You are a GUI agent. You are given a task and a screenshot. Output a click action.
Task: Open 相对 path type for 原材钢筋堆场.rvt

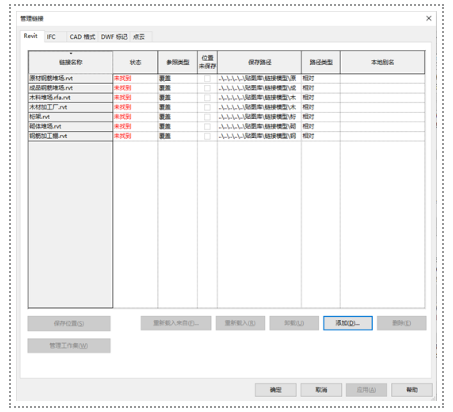[x=321, y=78]
